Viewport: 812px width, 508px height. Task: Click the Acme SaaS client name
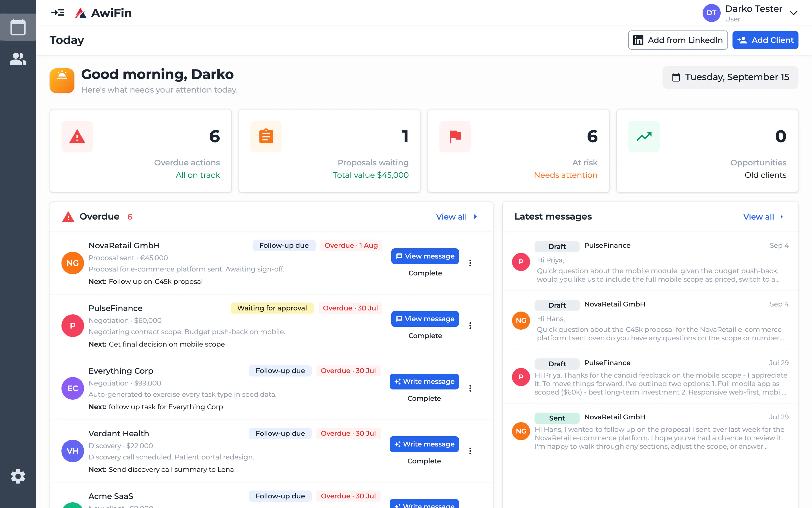point(111,496)
